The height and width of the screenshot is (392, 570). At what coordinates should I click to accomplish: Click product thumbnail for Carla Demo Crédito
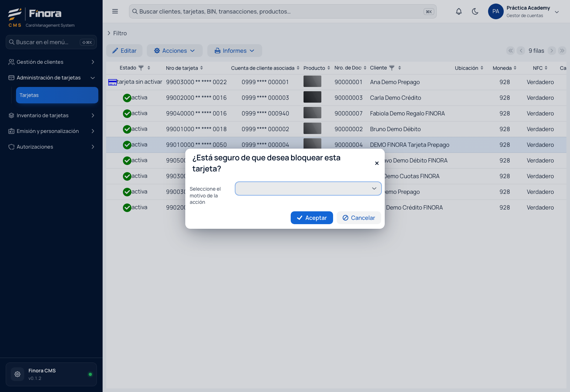coord(312,97)
